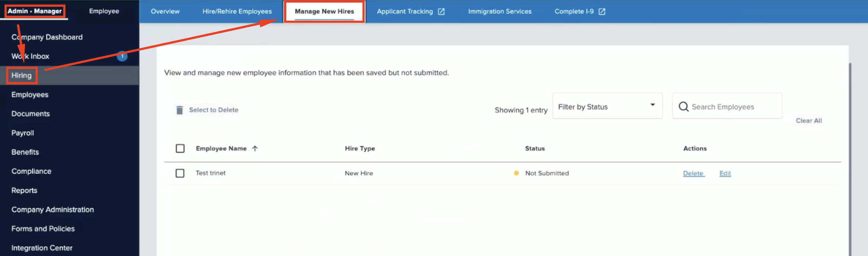Open Payroll in the sidebar

pos(23,133)
